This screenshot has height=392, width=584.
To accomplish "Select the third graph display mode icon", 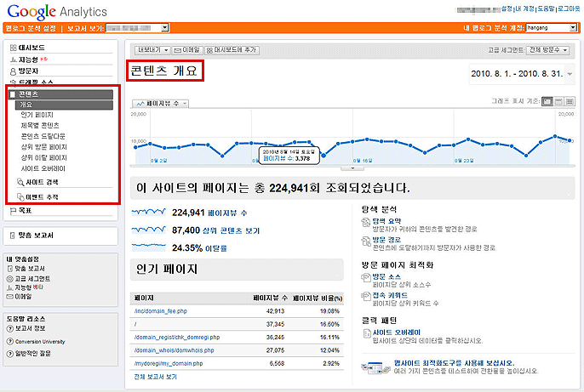I will pos(570,101).
